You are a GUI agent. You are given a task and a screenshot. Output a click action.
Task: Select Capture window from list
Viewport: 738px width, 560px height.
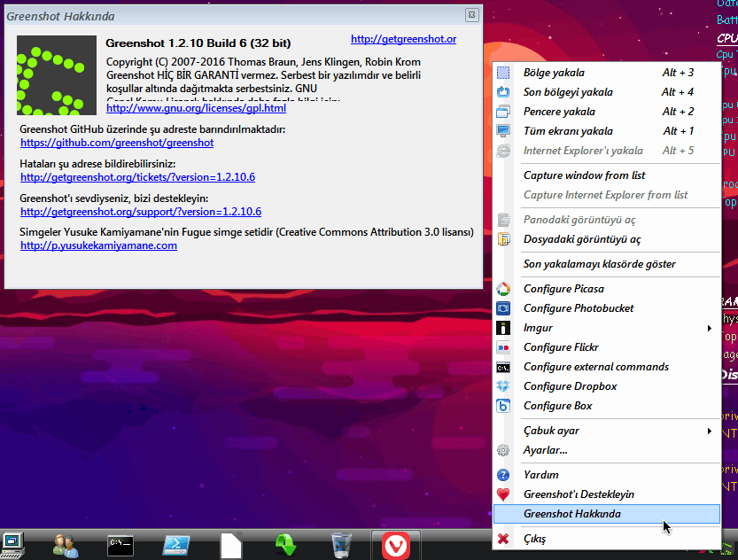click(607, 175)
